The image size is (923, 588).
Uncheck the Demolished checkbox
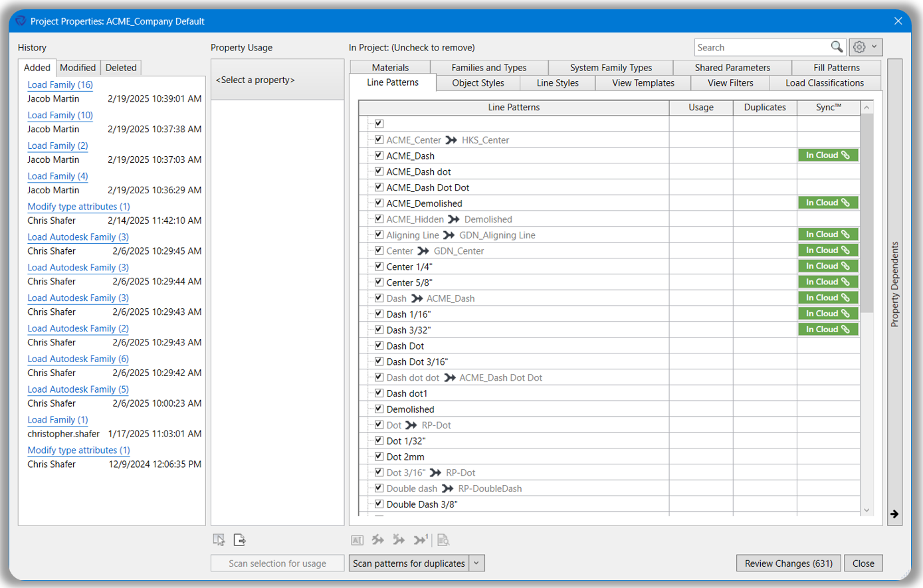click(x=379, y=409)
